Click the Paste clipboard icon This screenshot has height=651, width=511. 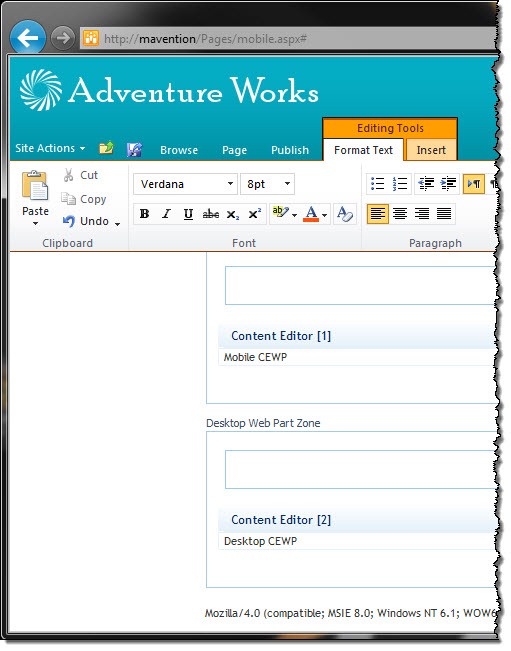(x=35, y=185)
